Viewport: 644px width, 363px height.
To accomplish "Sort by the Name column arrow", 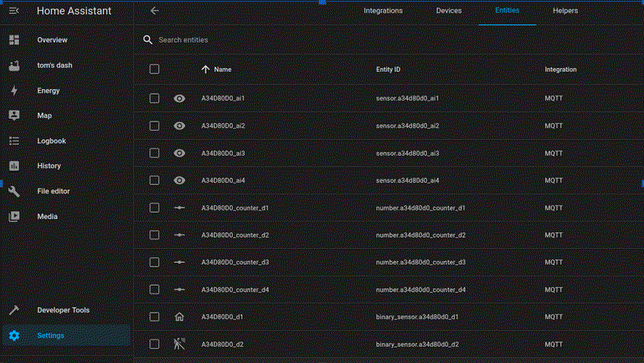I will (206, 70).
